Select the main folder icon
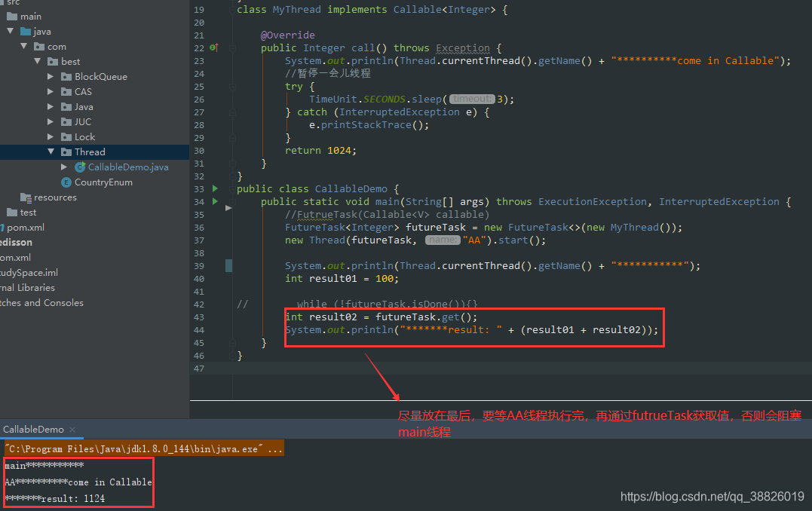 pos(12,17)
